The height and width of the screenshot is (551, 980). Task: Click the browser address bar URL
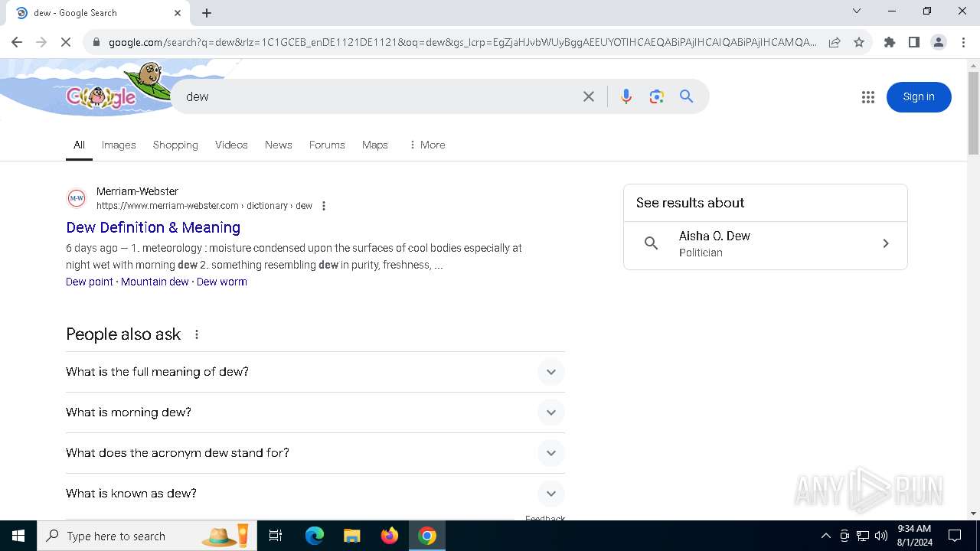coord(462,42)
